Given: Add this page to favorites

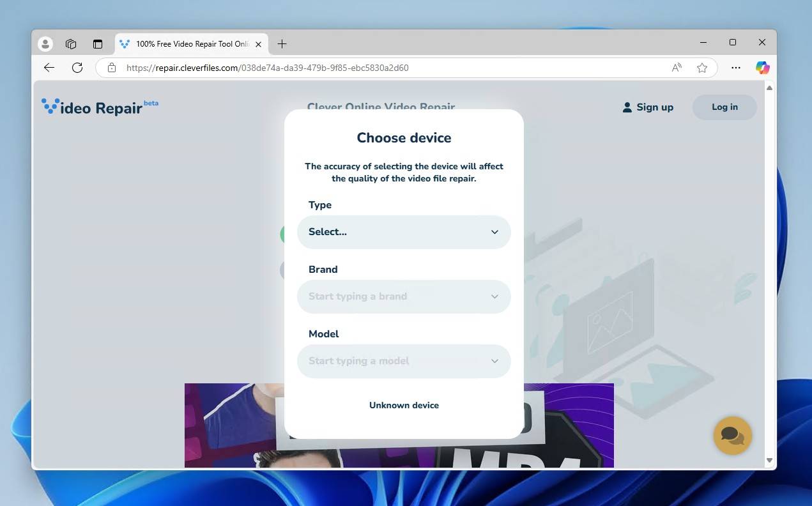Looking at the screenshot, I should (x=702, y=68).
